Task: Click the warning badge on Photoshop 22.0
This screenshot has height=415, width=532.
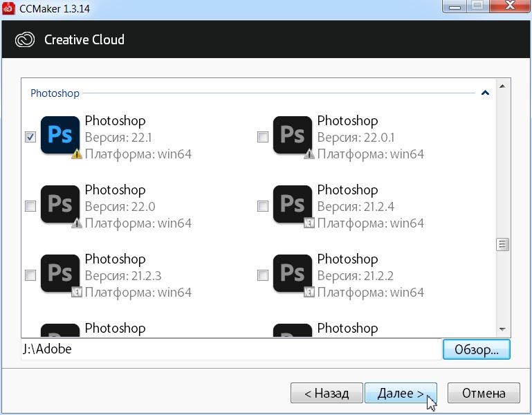Action: tap(77, 223)
